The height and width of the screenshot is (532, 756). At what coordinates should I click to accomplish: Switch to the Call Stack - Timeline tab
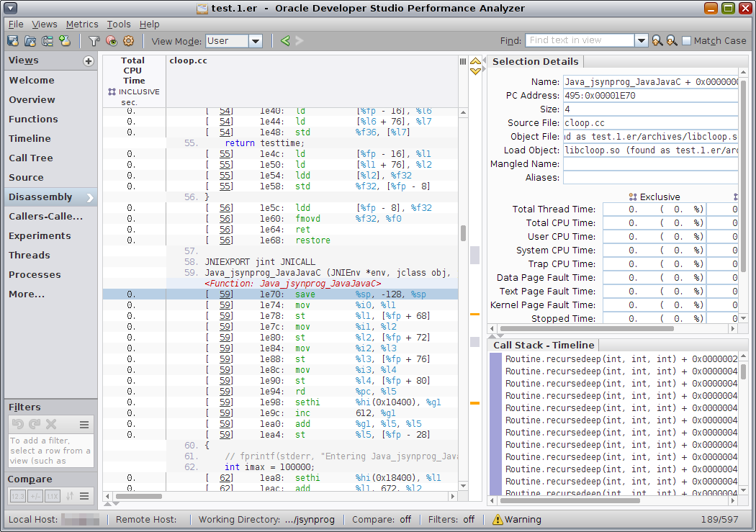[544, 345]
